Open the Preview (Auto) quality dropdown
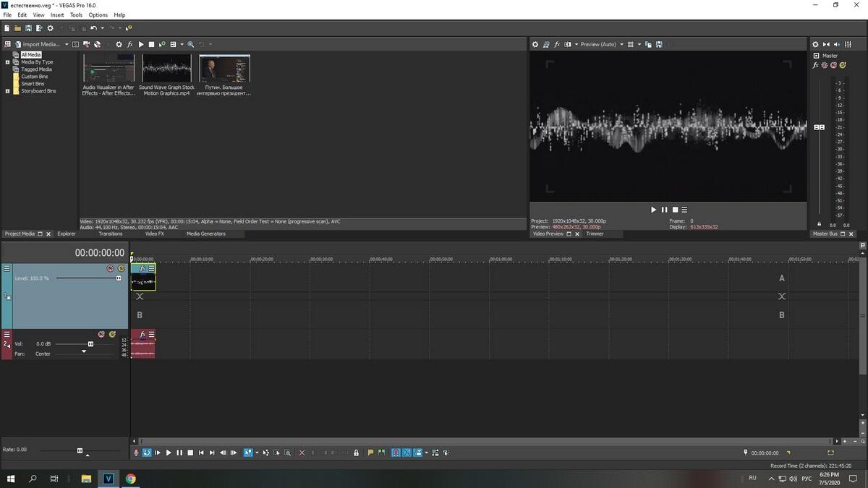Viewport: 868px width, 488px height. tap(621, 44)
